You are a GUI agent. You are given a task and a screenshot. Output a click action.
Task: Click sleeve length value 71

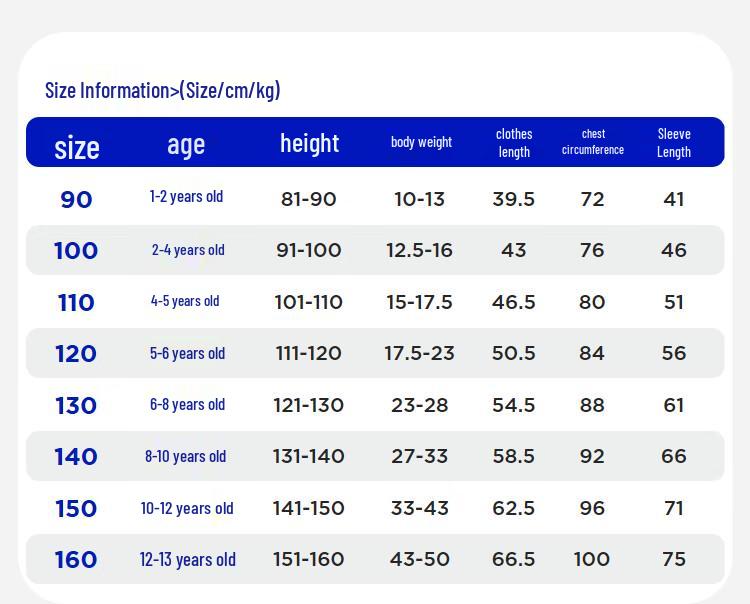coord(674,508)
